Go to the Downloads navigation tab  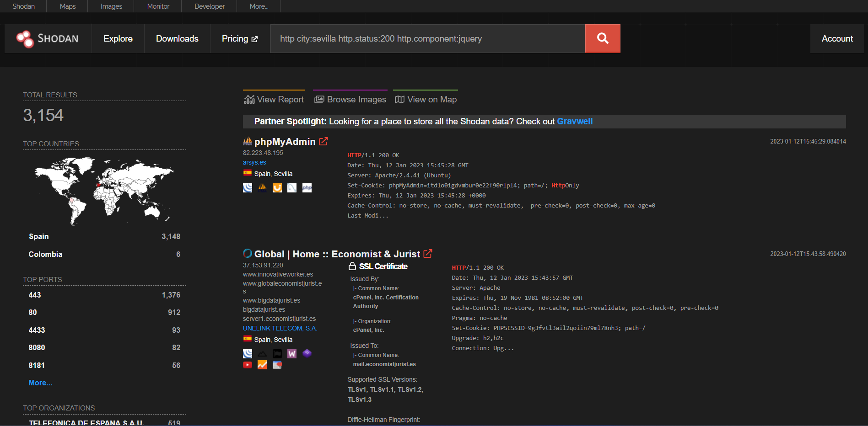pyautogui.click(x=177, y=39)
